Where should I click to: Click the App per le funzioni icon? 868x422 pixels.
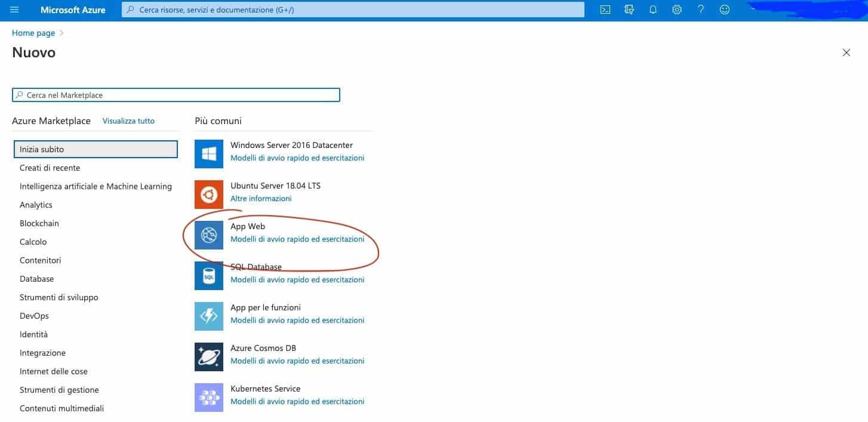tap(209, 316)
